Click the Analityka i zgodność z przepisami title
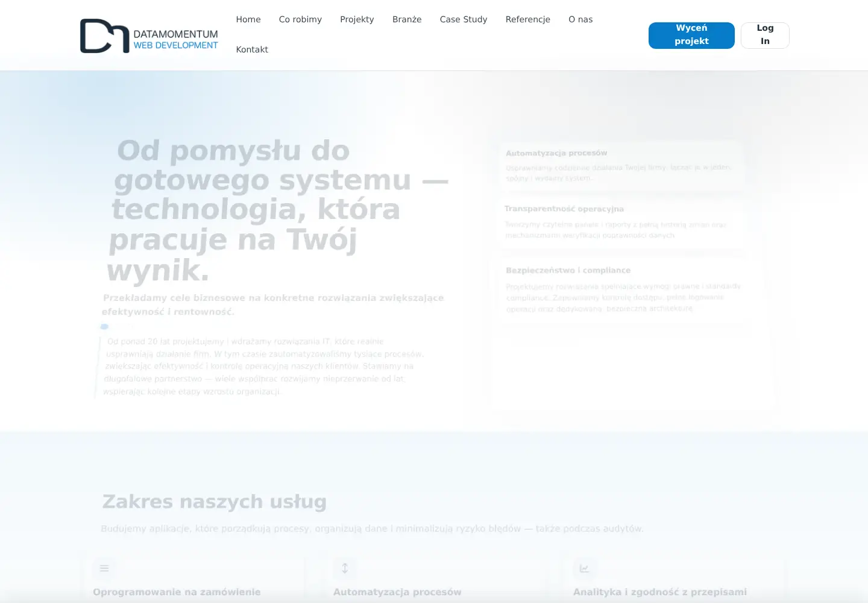 click(x=660, y=592)
